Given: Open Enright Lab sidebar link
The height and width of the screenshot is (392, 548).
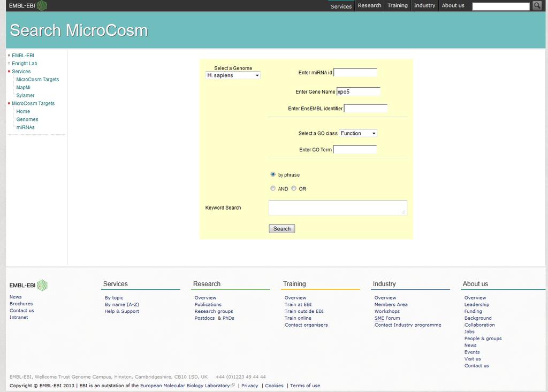Looking at the screenshot, I should tap(25, 63).
